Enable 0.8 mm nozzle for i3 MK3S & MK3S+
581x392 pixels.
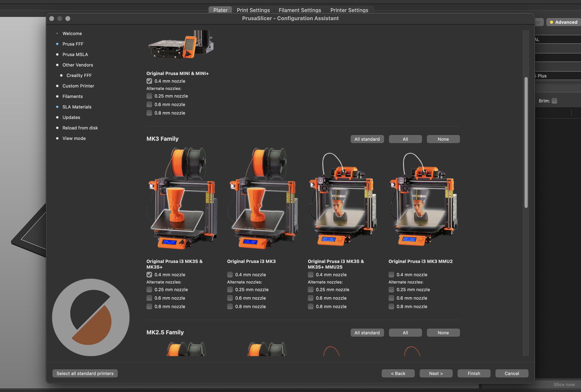coord(149,307)
